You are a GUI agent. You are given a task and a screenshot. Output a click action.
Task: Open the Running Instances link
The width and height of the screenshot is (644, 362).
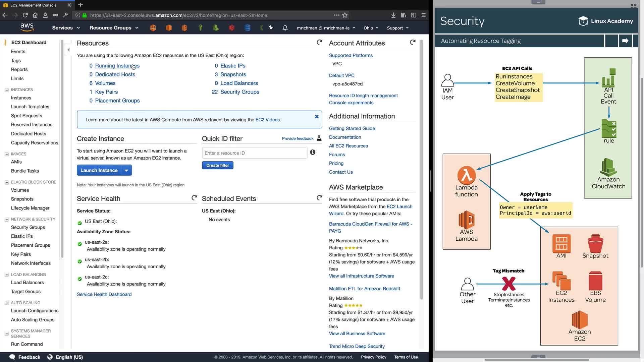(x=117, y=66)
